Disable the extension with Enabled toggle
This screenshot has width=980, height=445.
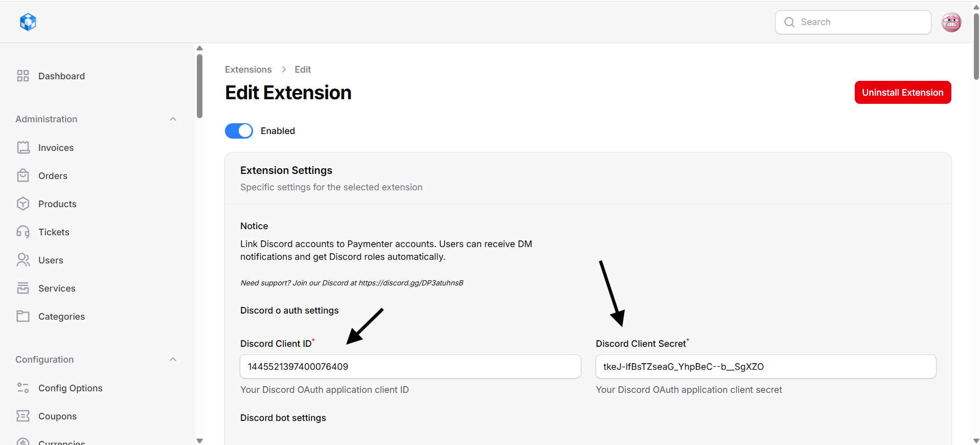coord(239,131)
